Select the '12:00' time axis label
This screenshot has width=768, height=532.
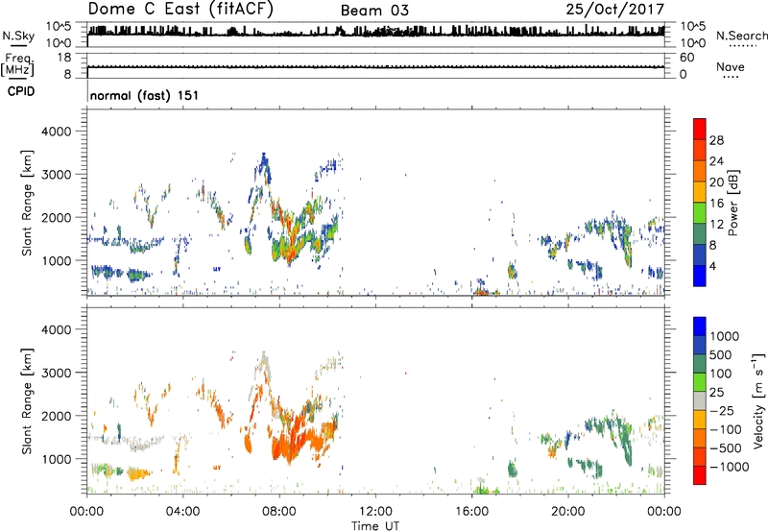[375, 512]
